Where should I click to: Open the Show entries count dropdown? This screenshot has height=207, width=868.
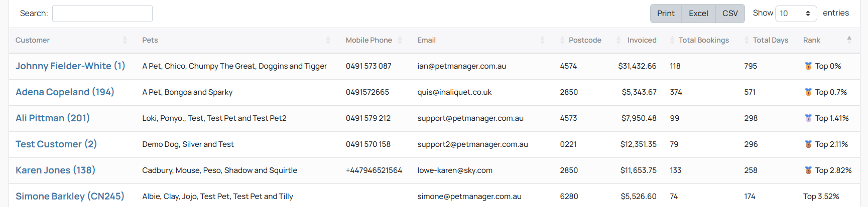tap(796, 14)
